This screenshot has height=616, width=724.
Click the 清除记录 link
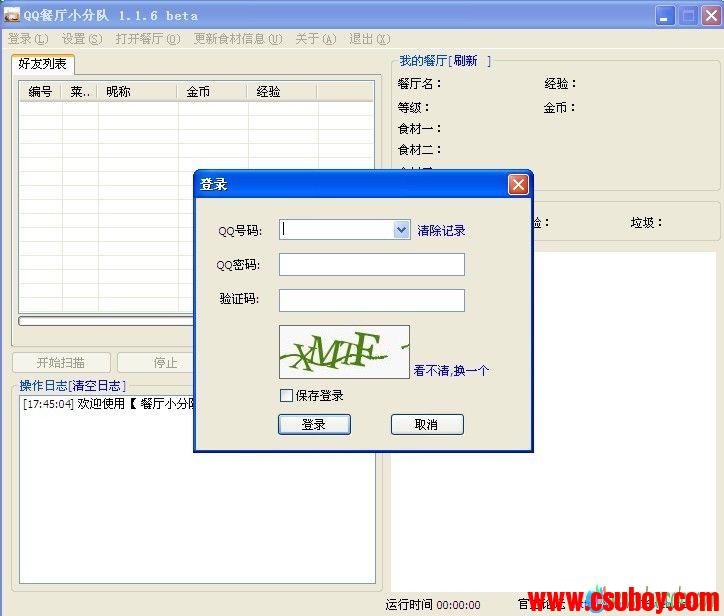[441, 230]
